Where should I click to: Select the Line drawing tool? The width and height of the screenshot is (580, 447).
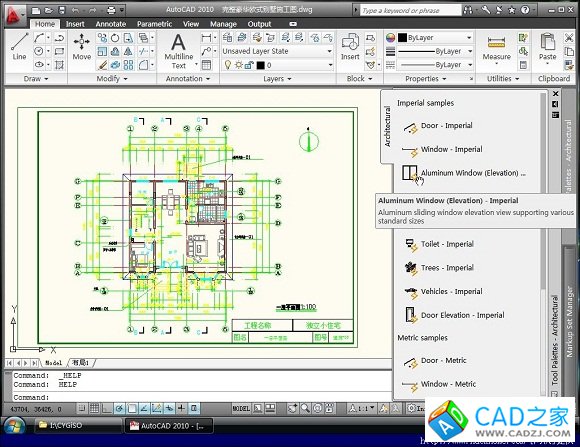point(19,46)
